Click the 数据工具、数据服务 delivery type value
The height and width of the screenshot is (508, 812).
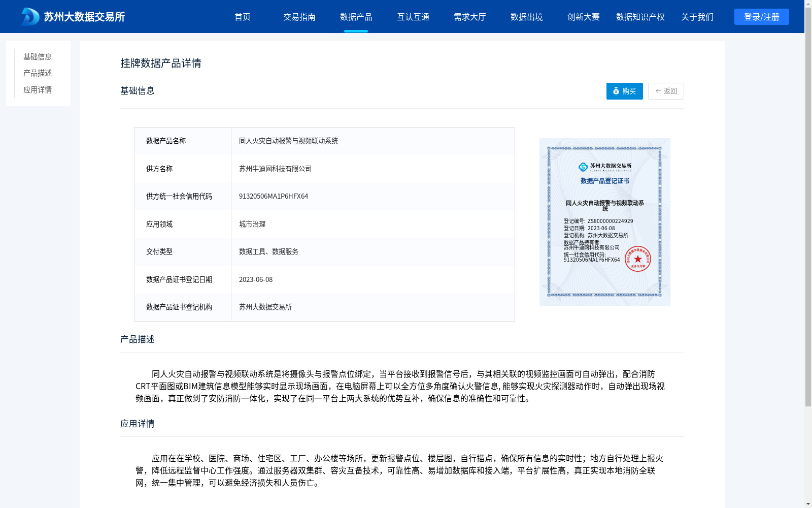[x=268, y=251]
